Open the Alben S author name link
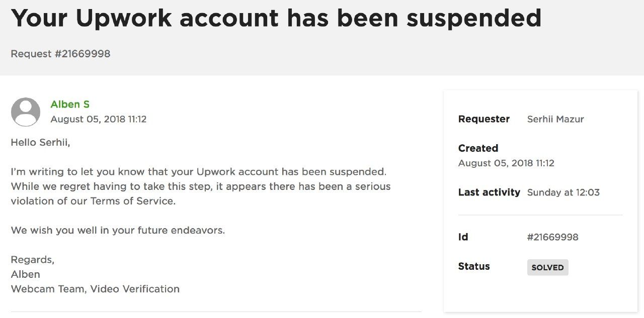The width and height of the screenshot is (644, 318). 70,104
